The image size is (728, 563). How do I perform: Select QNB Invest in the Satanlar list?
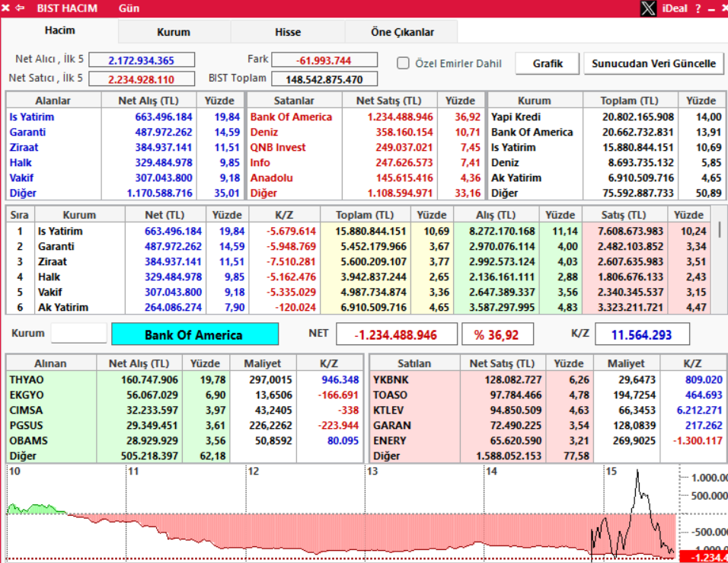[x=278, y=148]
